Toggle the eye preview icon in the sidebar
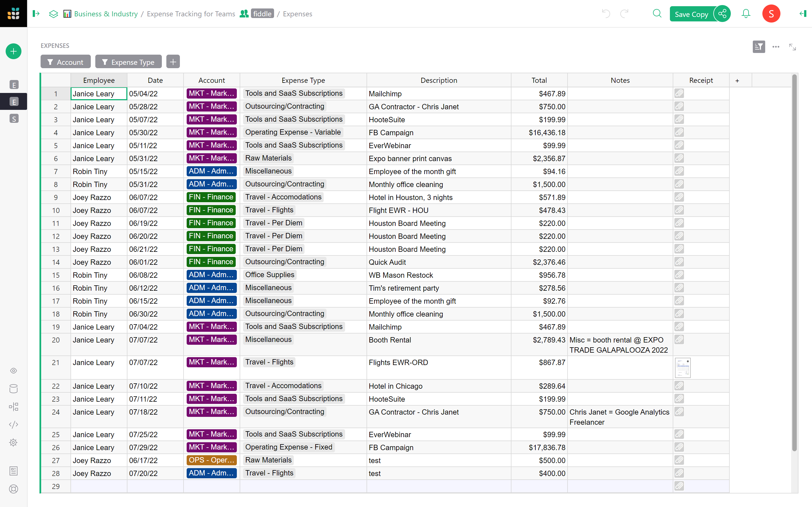Viewport: 812px width, 507px height. coord(14,370)
